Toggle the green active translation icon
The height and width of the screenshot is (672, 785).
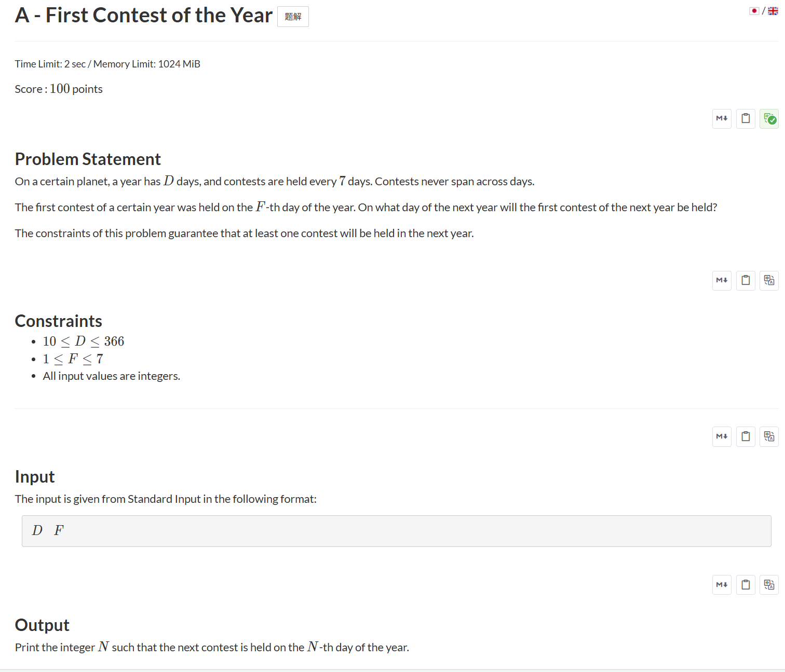(769, 118)
